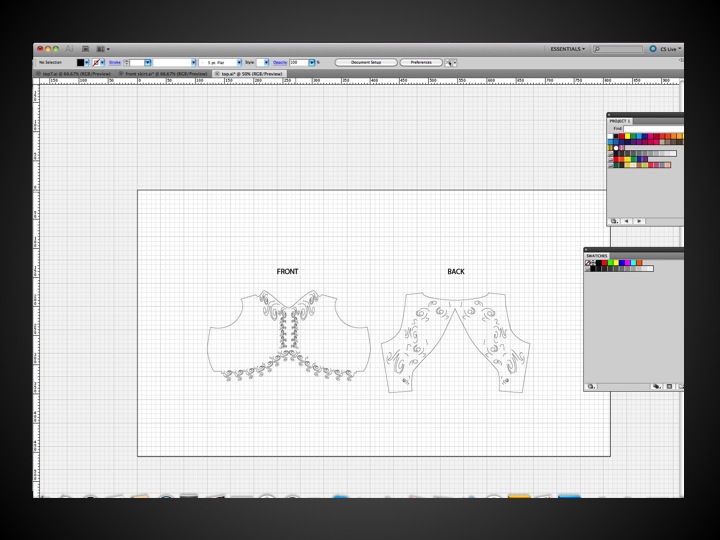Open the Stroke color dropdown arrow
Screen dimensions: 720x540
102,62
